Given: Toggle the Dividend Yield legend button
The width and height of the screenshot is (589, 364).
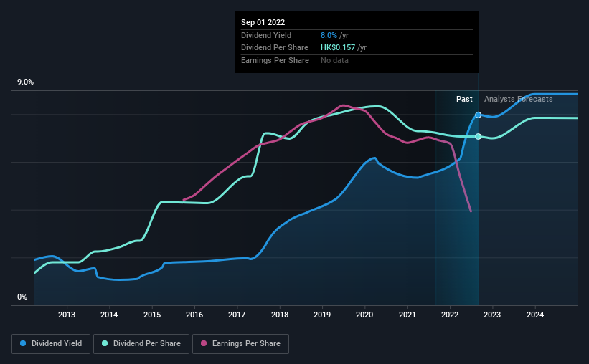Looking at the screenshot, I should click(x=51, y=344).
